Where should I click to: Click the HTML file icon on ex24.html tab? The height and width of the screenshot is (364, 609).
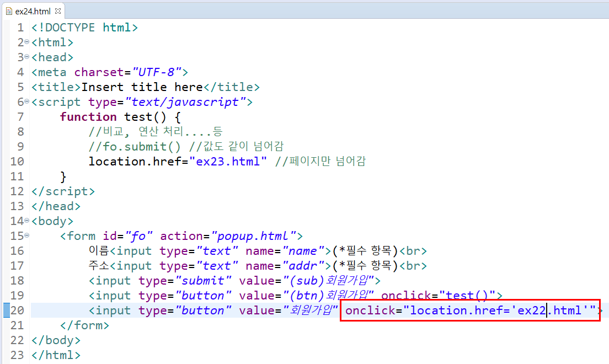point(9,11)
